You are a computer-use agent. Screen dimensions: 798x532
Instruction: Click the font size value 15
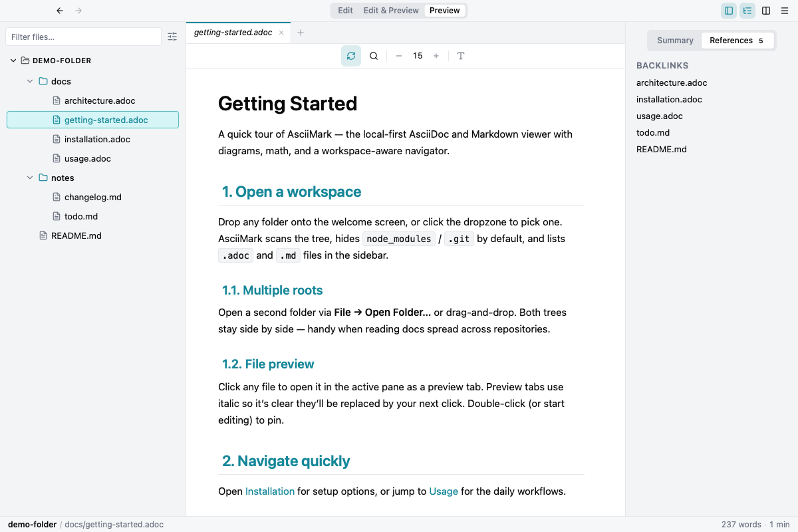pos(418,56)
